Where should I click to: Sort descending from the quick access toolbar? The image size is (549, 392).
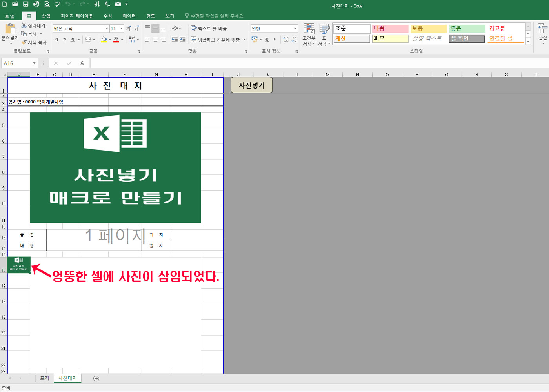click(107, 4)
